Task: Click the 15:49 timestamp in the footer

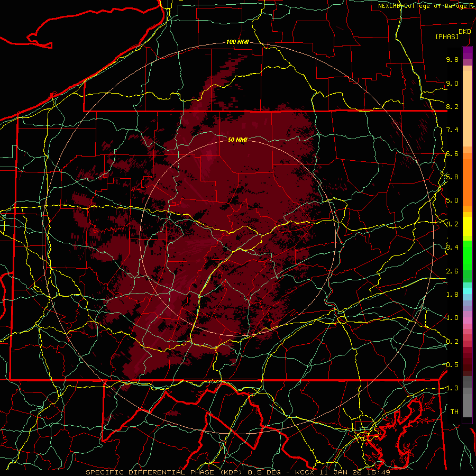Action: coord(378,472)
